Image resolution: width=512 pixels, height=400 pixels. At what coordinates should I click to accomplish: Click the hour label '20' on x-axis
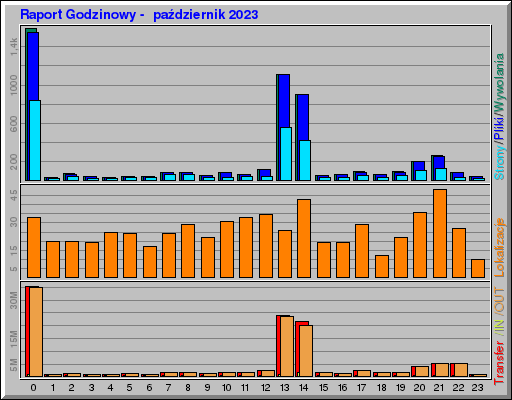pyautogui.click(x=420, y=388)
